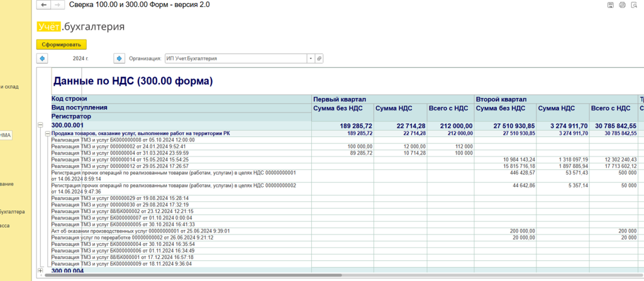Open the Организация dropdown list

pos(310,58)
